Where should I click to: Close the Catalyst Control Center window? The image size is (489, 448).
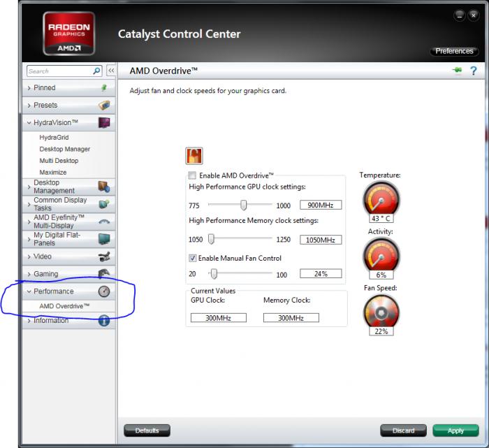click(x=474, y=15)
